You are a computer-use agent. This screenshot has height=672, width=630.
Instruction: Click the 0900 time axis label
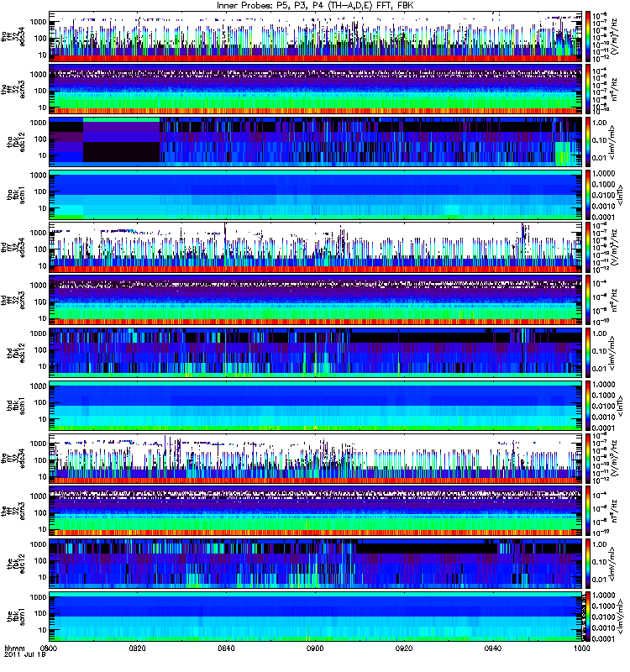pos(315,648)
